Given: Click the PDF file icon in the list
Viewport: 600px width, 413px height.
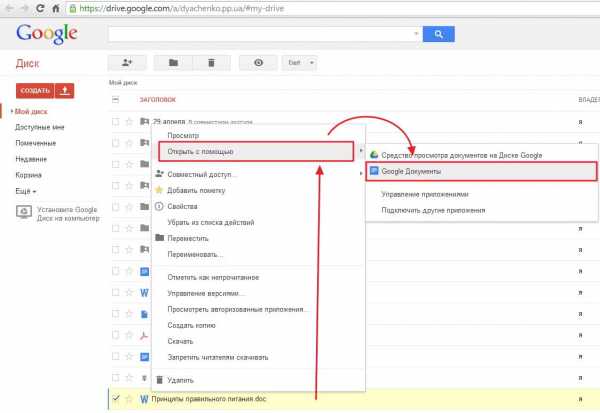Looking at the screenshot, I should coord(144,336).
